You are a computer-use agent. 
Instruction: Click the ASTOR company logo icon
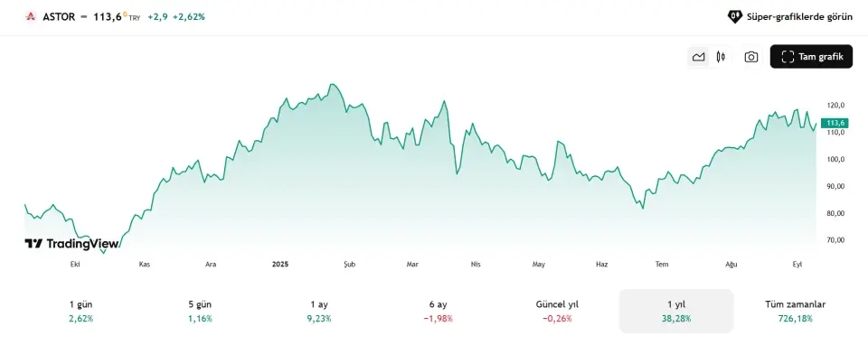30,16
